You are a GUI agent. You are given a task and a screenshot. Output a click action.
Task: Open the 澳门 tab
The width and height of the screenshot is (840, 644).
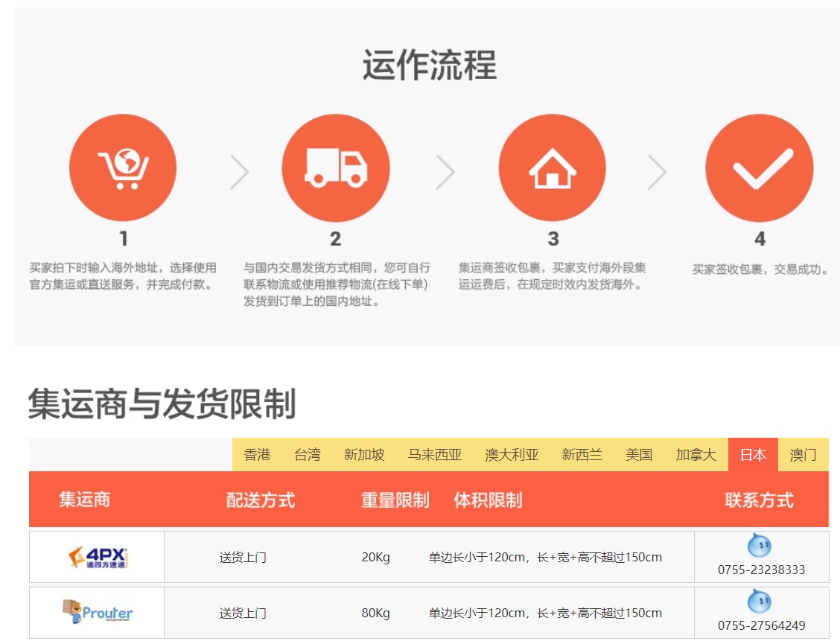803,455
